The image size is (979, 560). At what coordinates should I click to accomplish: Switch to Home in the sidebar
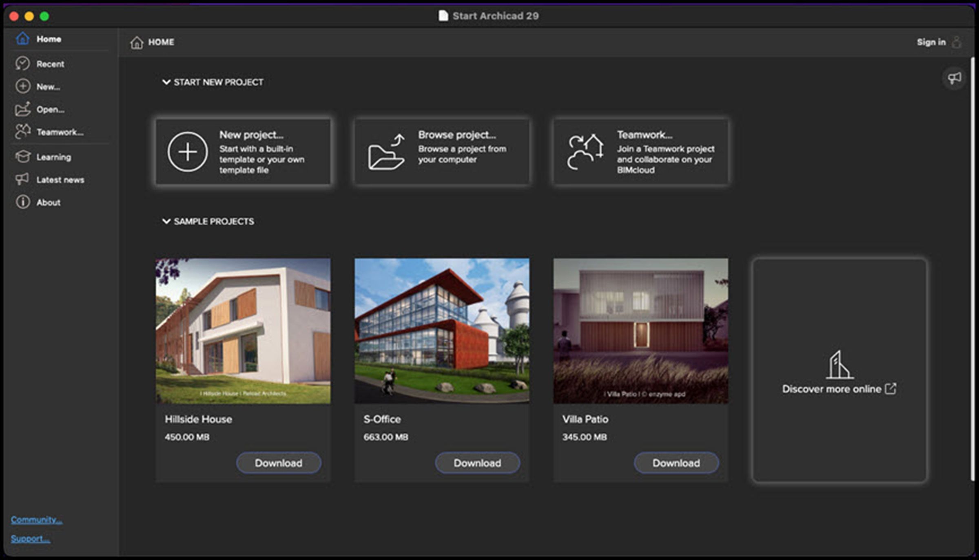coord(49,39)
